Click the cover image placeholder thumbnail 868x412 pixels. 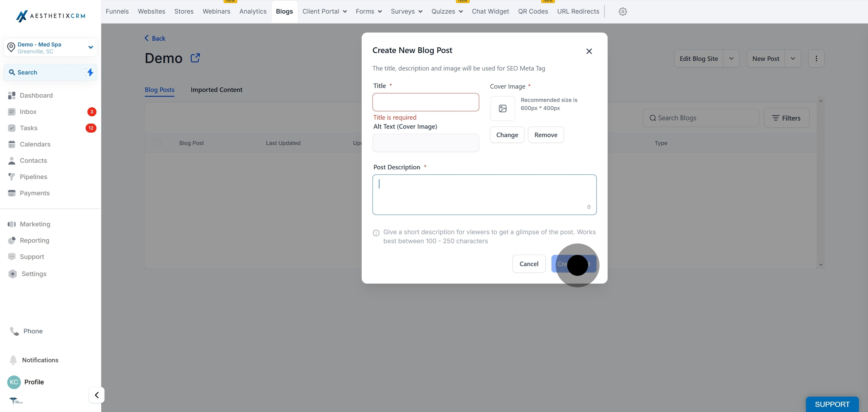(x=502, y=109)
